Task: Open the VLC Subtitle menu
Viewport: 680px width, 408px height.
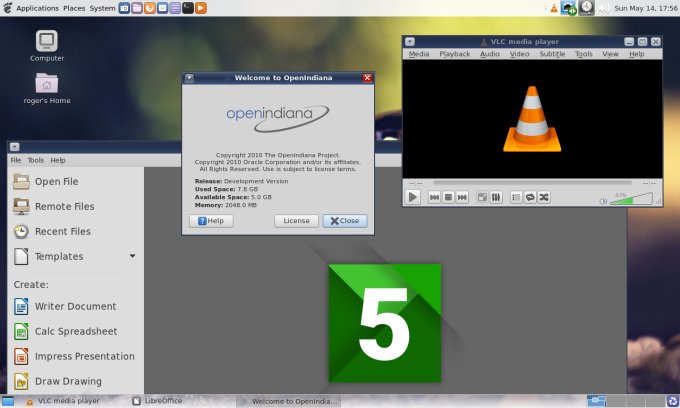Action: (551, 54)
